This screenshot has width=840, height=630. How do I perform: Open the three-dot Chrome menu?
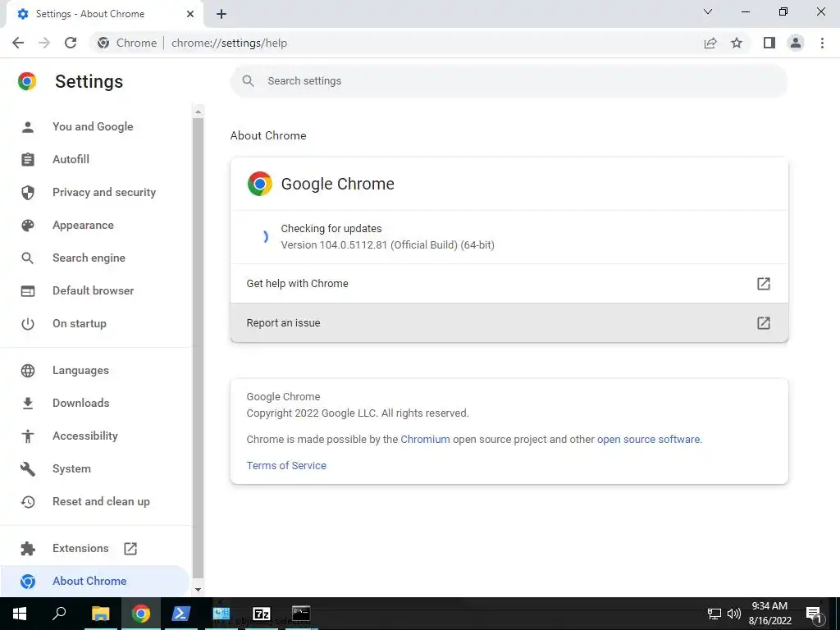click(x=822, y=43)
